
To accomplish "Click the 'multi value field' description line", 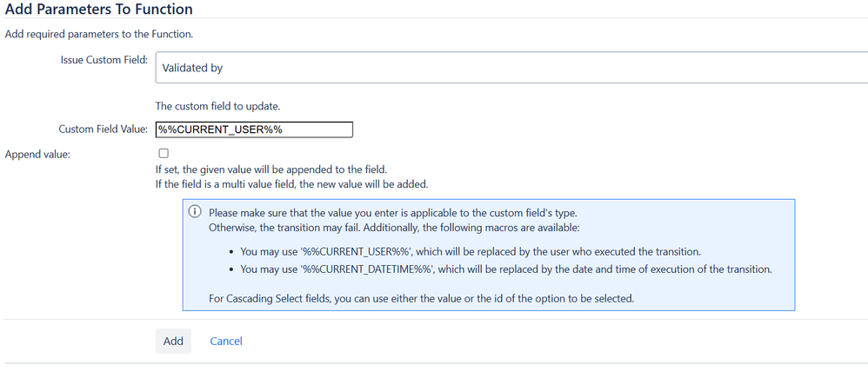I will click(292, 184).
